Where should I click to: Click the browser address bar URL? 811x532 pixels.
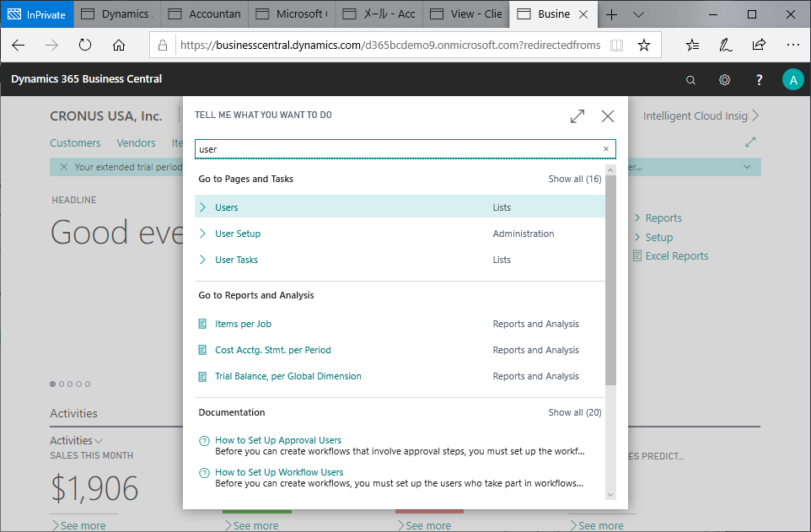[x=390, y=46]
